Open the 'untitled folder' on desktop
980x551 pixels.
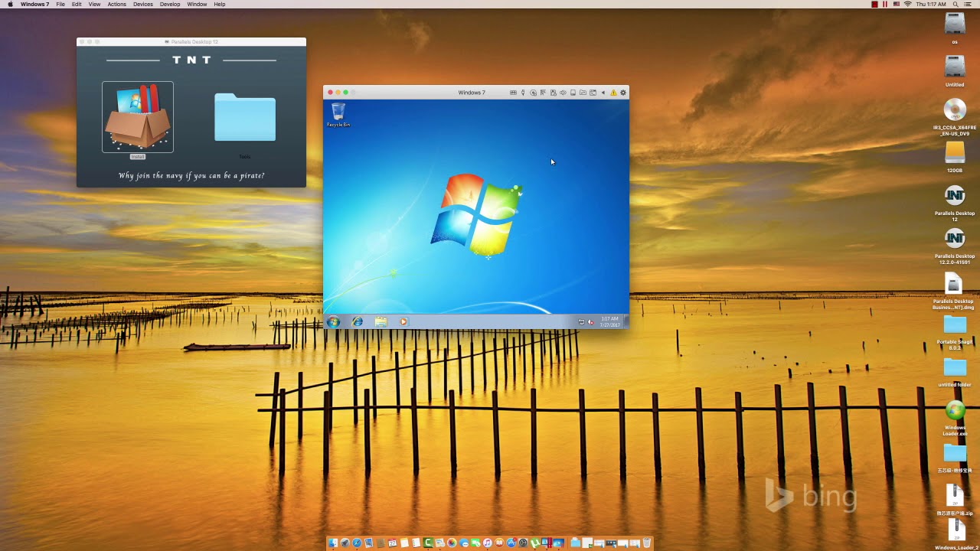click(955, 369)
